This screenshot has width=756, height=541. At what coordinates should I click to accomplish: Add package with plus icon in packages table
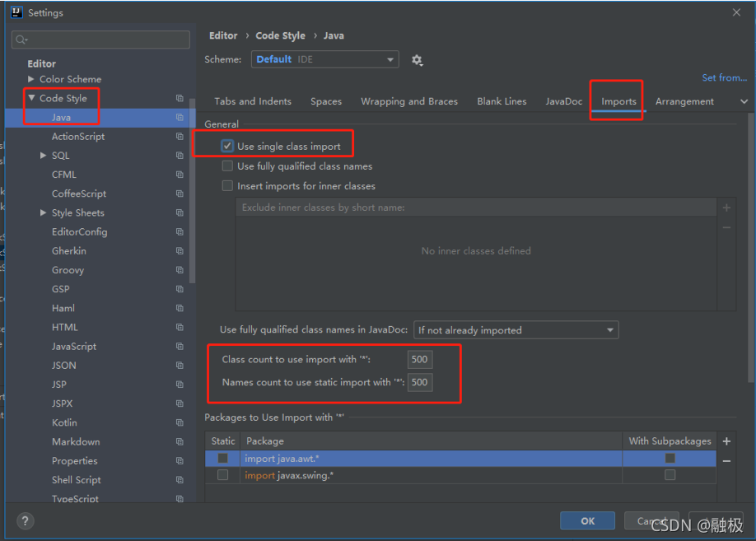pyautogui.click(x=726, y=441)
